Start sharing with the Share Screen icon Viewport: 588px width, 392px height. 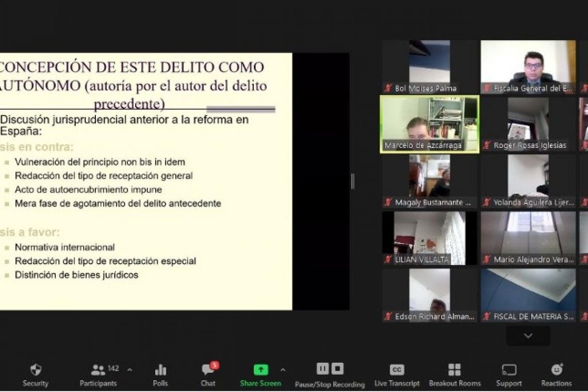click(260, 369)
